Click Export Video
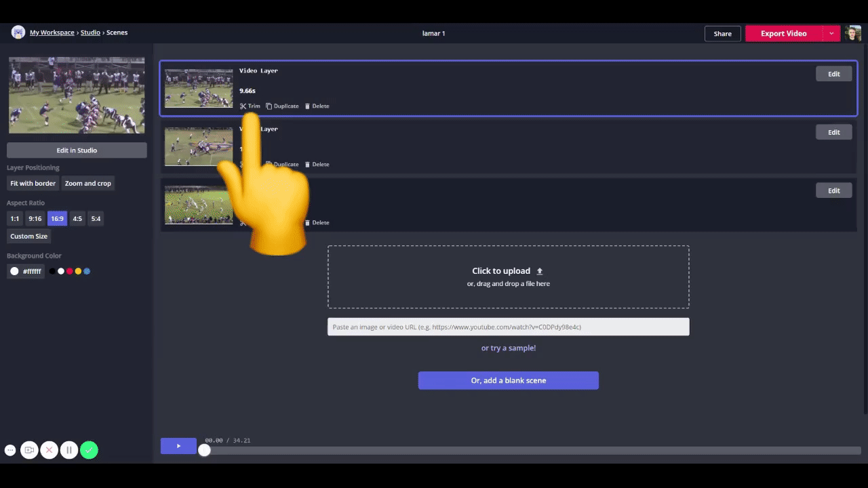This screenshot has height=488, width=868. pos(784,33)
